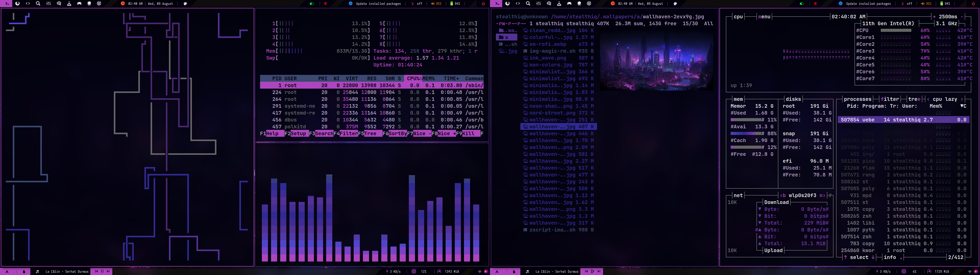Click the red shield icon in left top bar

pyautogui.click(x=326, y=3)
